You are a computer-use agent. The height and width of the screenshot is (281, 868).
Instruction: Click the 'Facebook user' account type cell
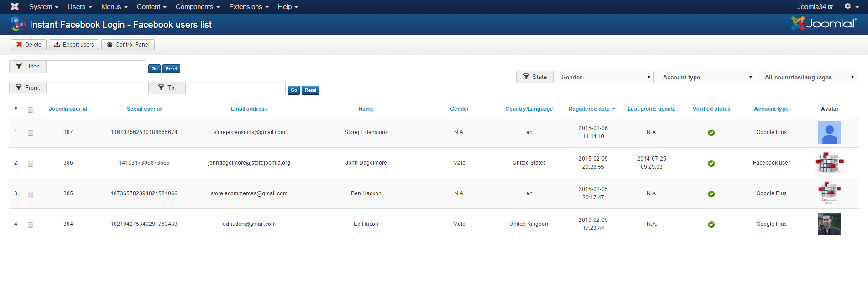click(771, 163)
